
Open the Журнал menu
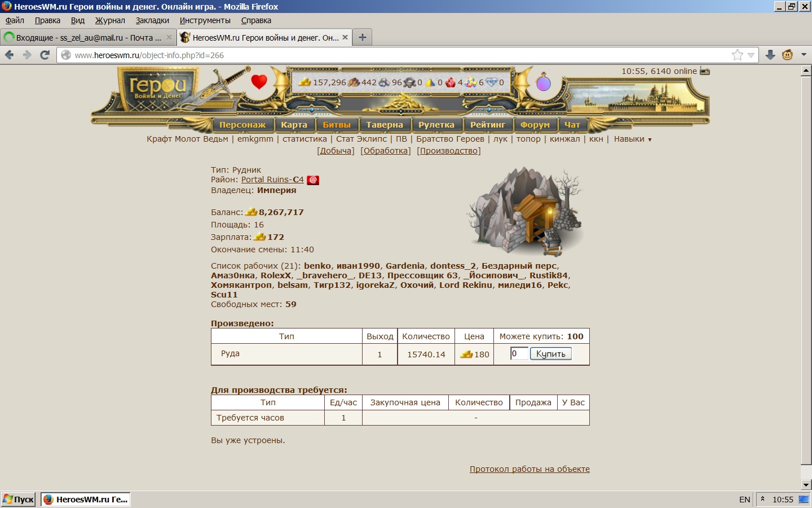[x=110, y=20]
